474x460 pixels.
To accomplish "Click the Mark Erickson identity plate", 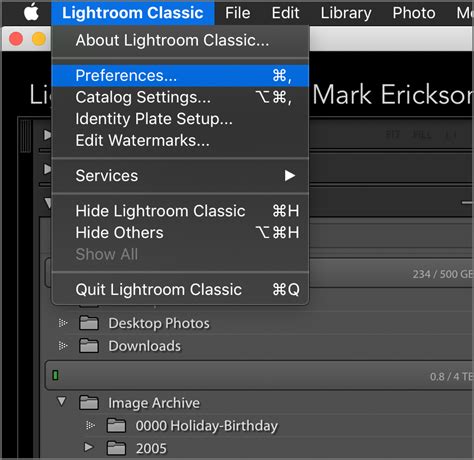I will tap(393, 95).
